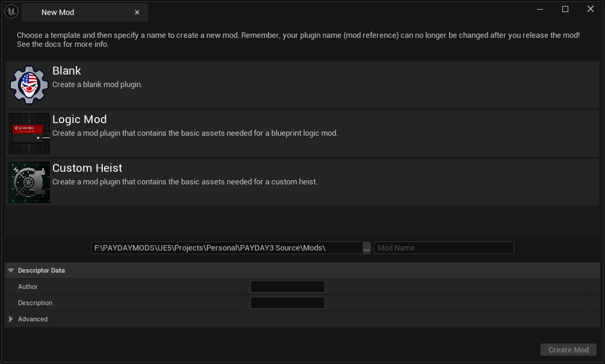
Task: Choose the Blank mod template title
Action: point(67,71)
